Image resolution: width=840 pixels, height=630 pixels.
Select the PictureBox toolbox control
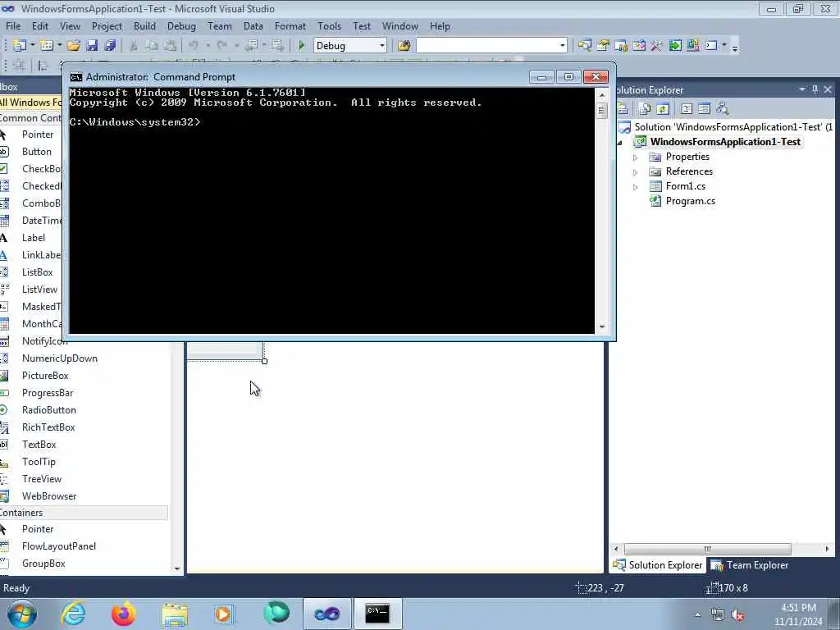click(45, 376)
